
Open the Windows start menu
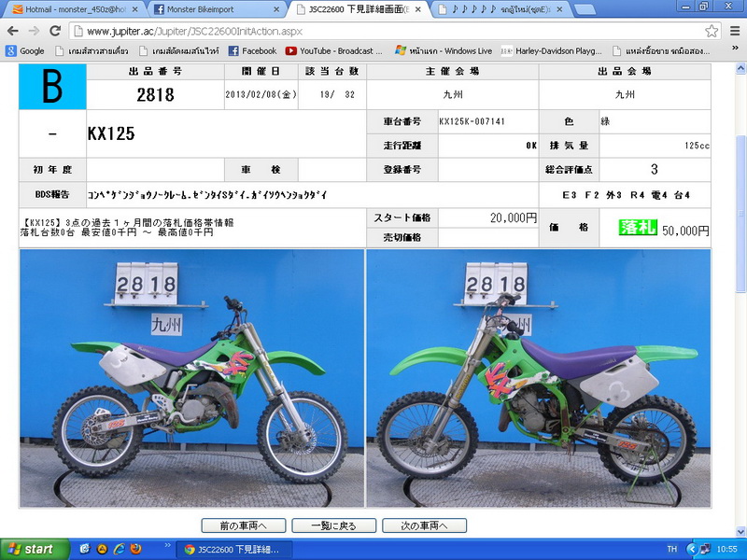tap(35, 549)
